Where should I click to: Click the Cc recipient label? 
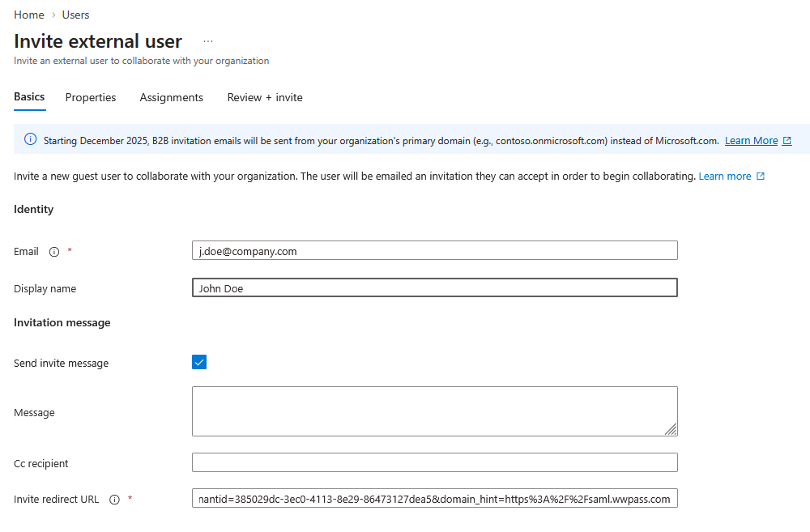40,463
